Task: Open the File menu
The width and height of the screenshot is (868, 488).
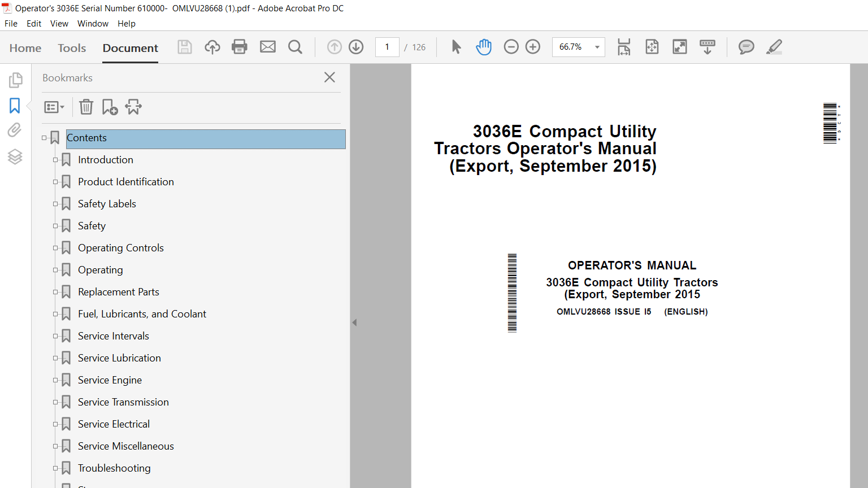Action: [11, 24]
